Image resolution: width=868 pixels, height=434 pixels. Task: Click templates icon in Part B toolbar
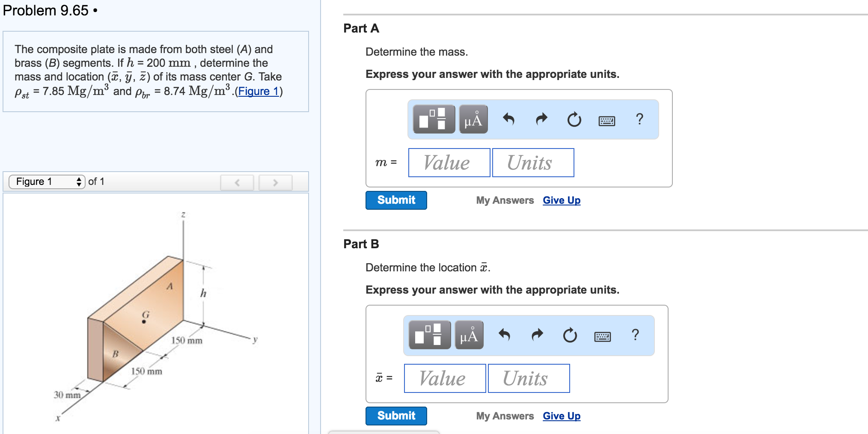(x=429, y=335)
